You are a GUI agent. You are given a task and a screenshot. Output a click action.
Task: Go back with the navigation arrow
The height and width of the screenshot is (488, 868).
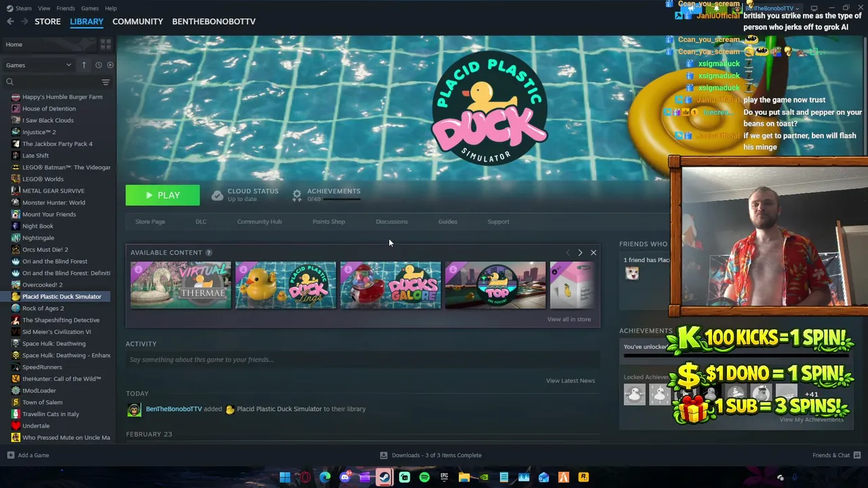click(10, 22)
